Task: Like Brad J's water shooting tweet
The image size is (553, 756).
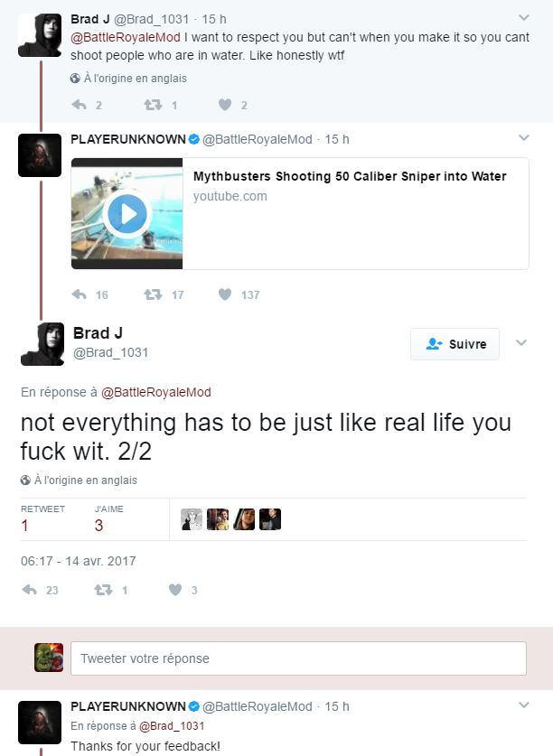Action: point(225,105)
